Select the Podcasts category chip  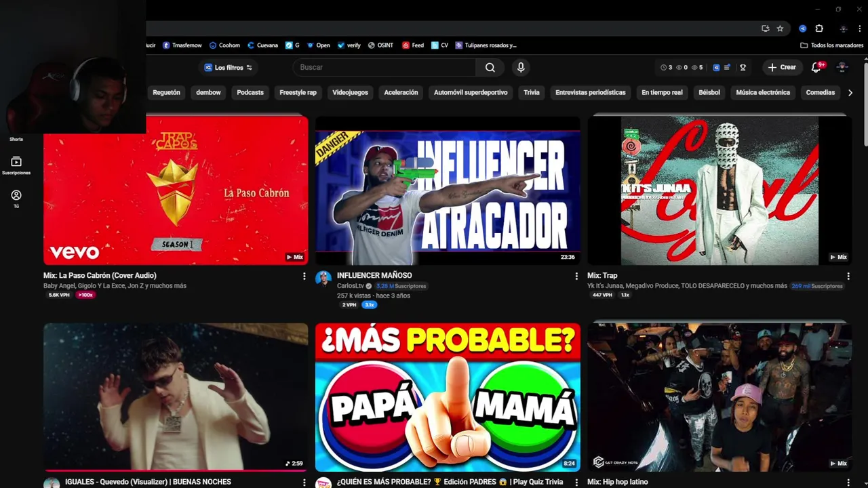pos(250,92)
